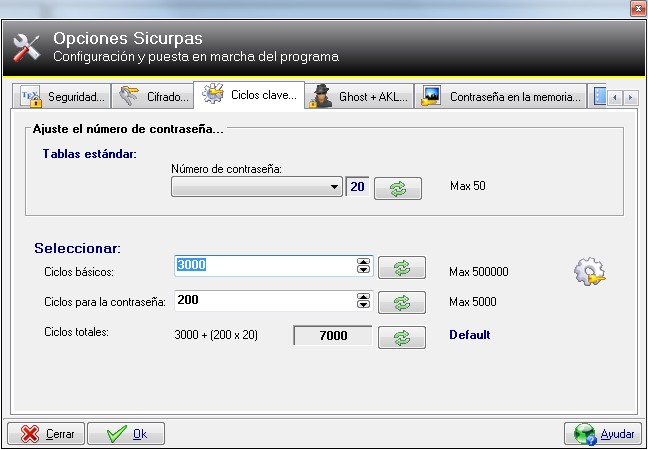Select the Ciclos clave tab
Image resolution: width=648 pixels, height=450 pixels.
point(249,95)
